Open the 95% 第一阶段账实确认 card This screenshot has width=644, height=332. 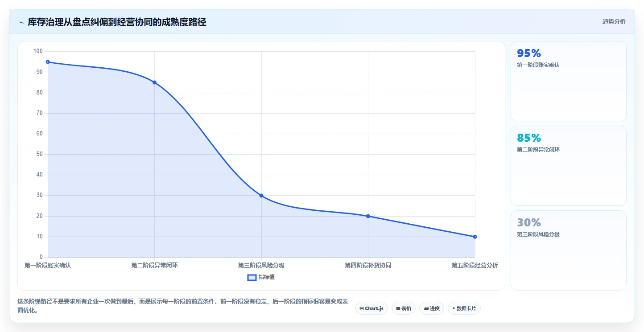point(569,81)
